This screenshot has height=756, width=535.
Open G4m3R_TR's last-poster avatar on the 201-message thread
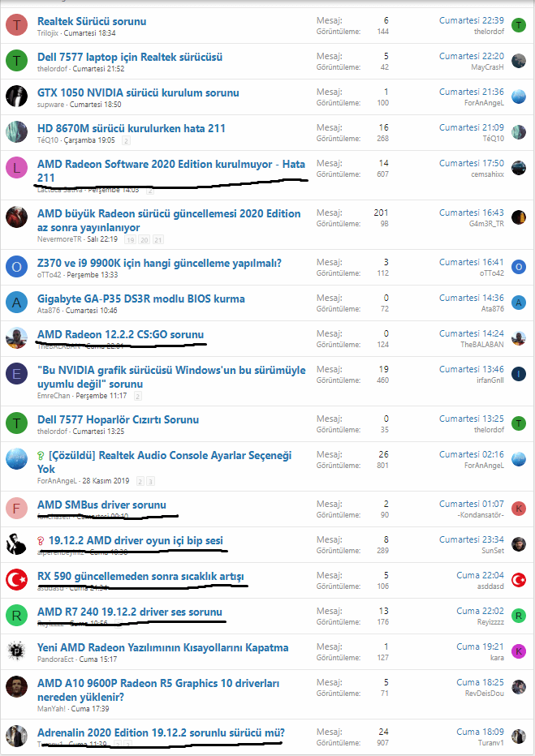point(519,217)
